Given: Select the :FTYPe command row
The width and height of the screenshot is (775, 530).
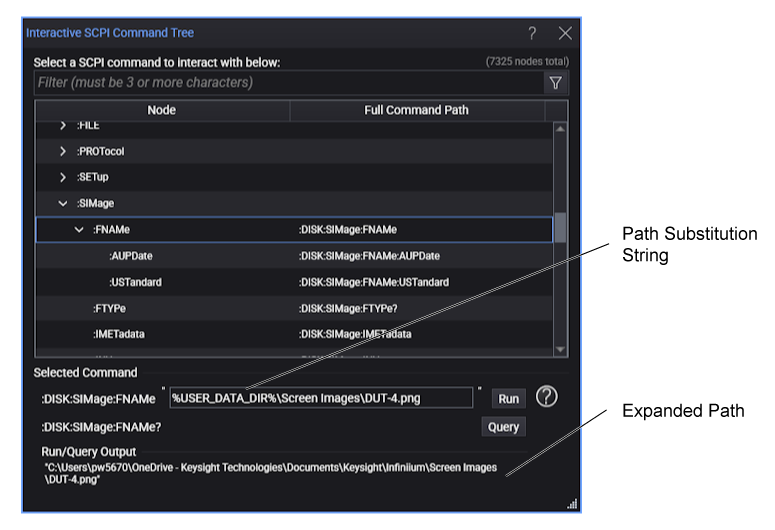Looking at the screenshot, I should click(112, 308).
